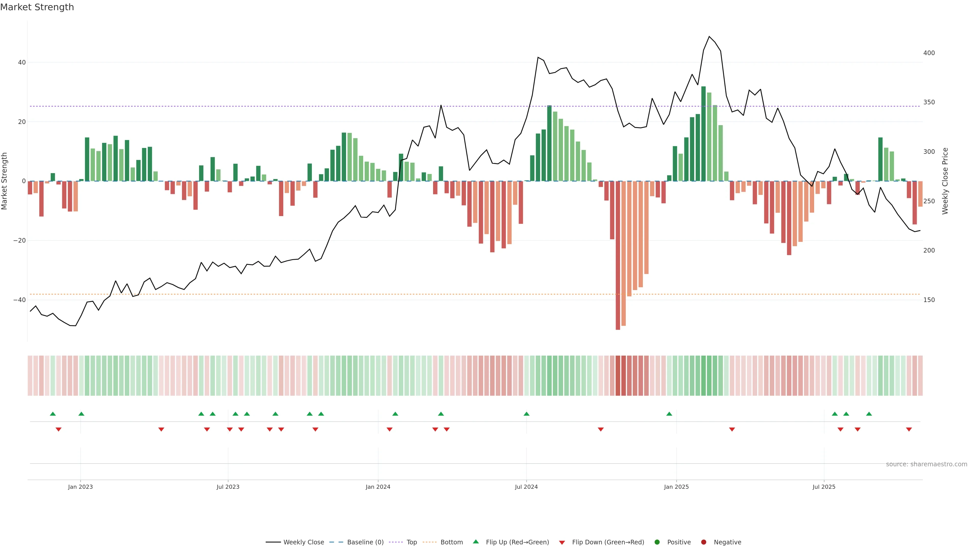The width and height of the screenshot is (980, 551).
Task: Click the Negative red circle legend icon
Action: 703,542
